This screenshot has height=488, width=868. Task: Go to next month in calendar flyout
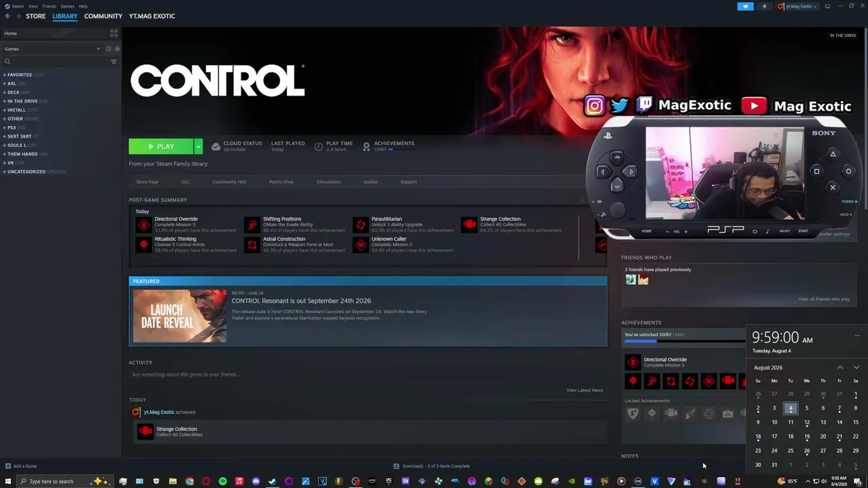[x=856, y=367]
